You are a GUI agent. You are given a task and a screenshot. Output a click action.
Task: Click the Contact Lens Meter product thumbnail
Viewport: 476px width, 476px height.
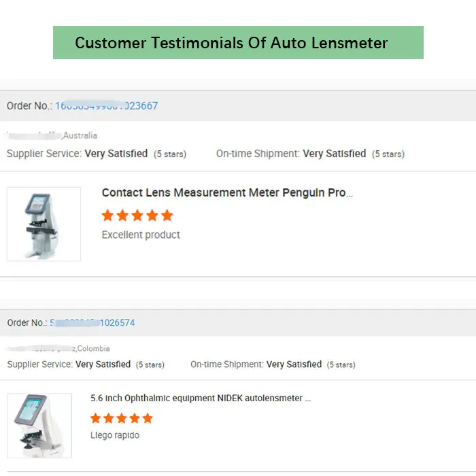coord(44,224)
